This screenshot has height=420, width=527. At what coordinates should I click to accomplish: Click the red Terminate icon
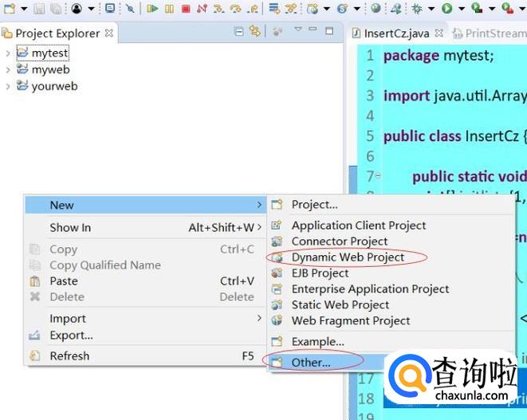point(186,9)
